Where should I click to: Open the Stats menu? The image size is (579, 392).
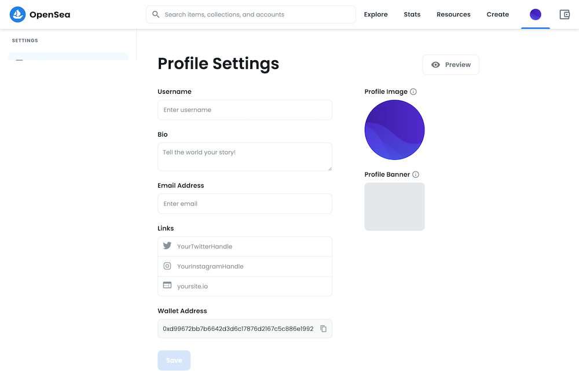click(x=412, y=14)
